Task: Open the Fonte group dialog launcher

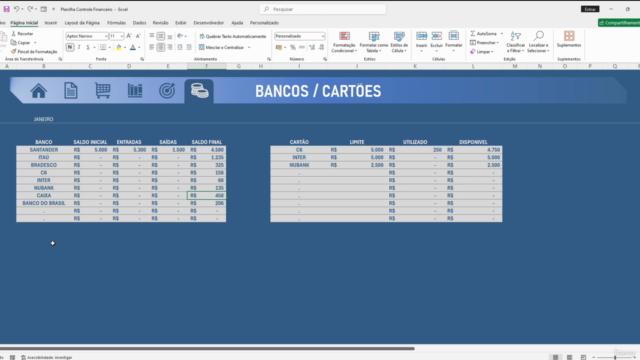Action: coord(142,59)
